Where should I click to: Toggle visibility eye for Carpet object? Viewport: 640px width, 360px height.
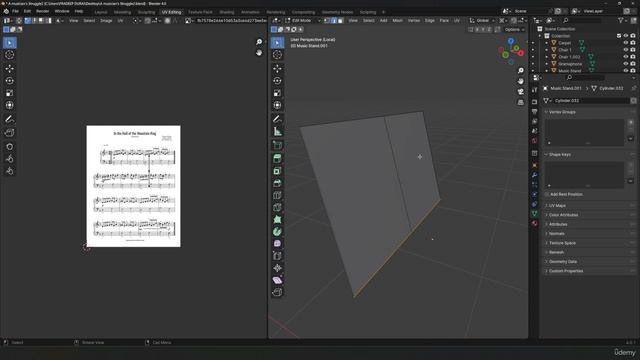pyautogui.click(x=626, y=43)
